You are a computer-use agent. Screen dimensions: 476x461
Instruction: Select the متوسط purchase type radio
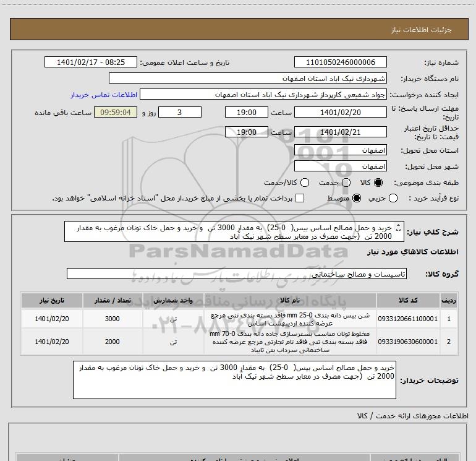(357, 198)
